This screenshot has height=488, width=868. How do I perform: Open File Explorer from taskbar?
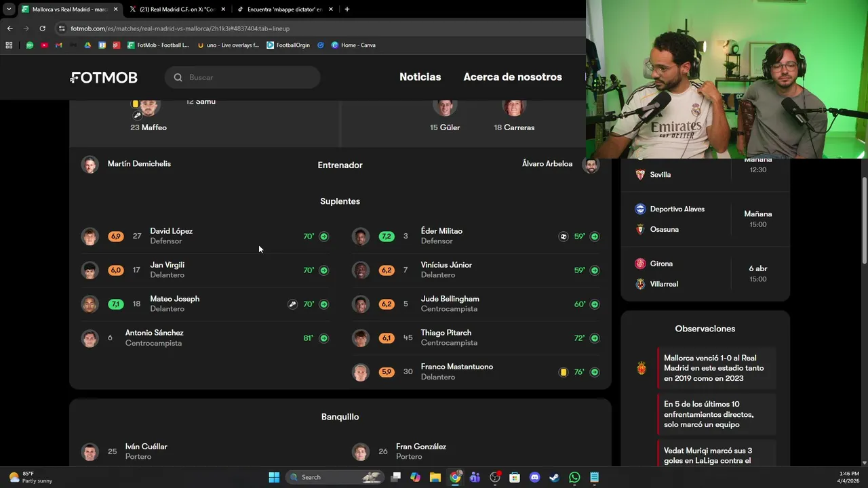pyautogui.click(x=435, y=477)
